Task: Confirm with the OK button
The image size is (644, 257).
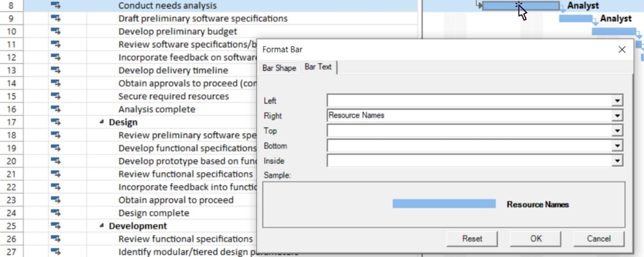Action: pyautogui.click(x=536, y=239)
